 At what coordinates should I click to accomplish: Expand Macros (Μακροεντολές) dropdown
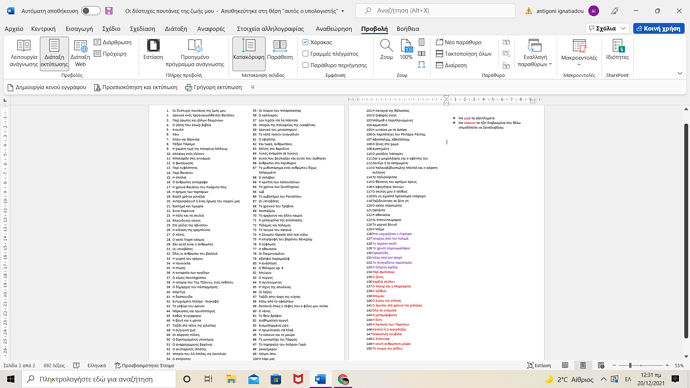579,53
